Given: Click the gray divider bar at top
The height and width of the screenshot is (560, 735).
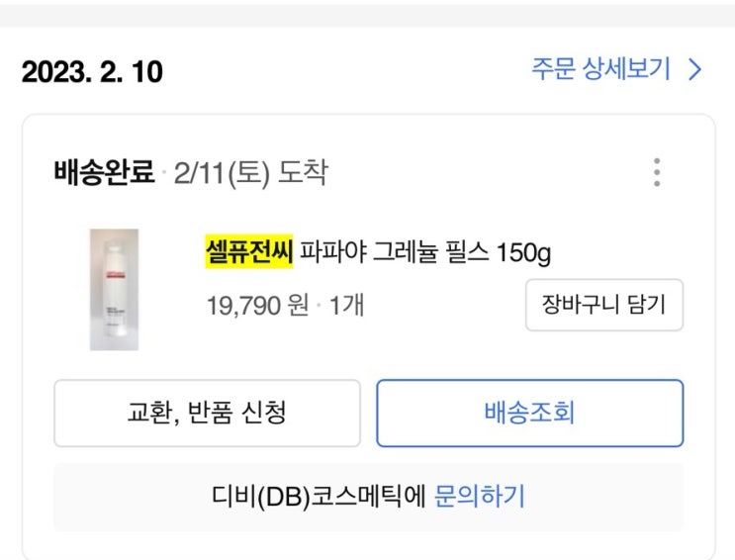Looking at the screenshot, I should click(367, 14).
